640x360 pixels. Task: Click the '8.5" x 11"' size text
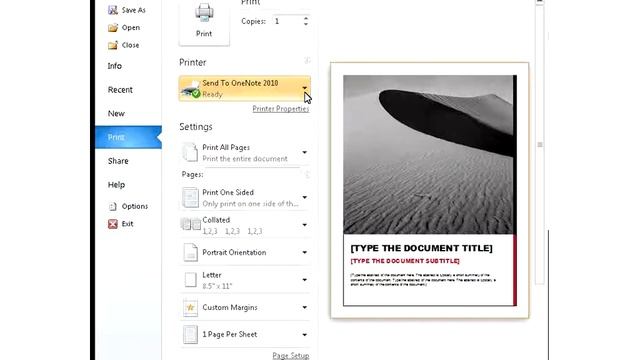pos(217,286)
